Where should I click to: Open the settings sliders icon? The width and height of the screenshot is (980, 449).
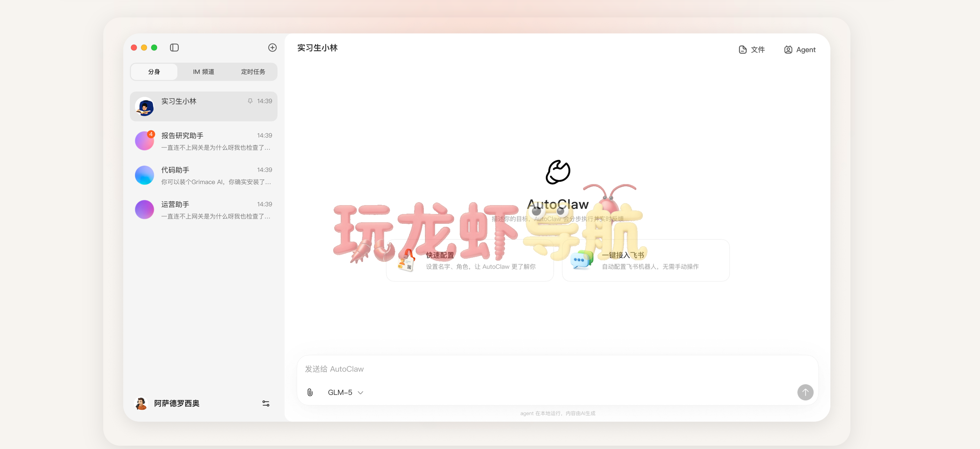point(266,403)
